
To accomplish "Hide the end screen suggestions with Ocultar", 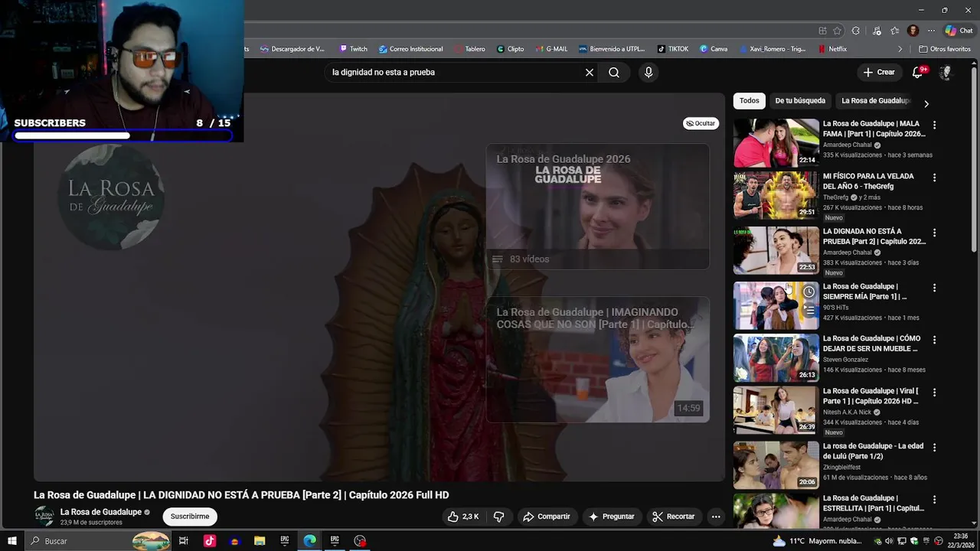I will tap(701, 123).
